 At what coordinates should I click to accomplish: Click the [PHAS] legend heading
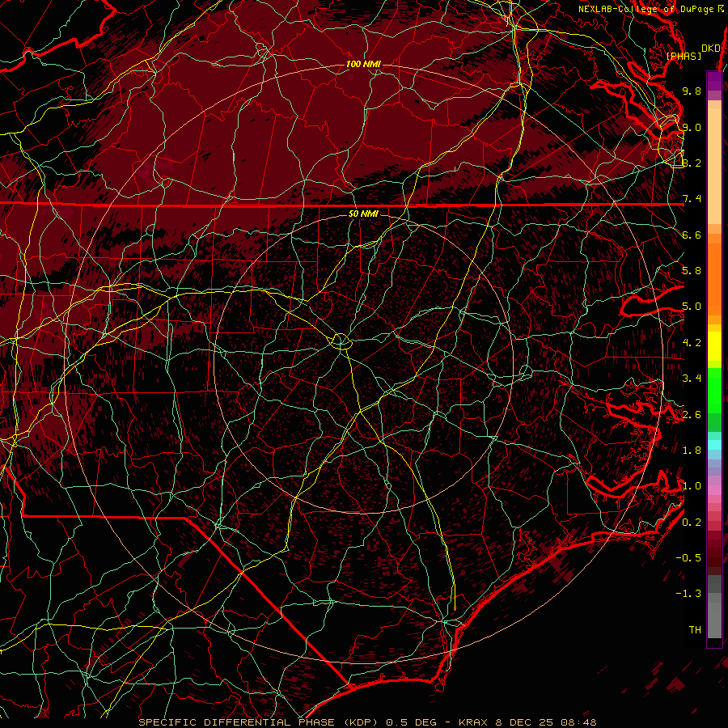(684, 56)
